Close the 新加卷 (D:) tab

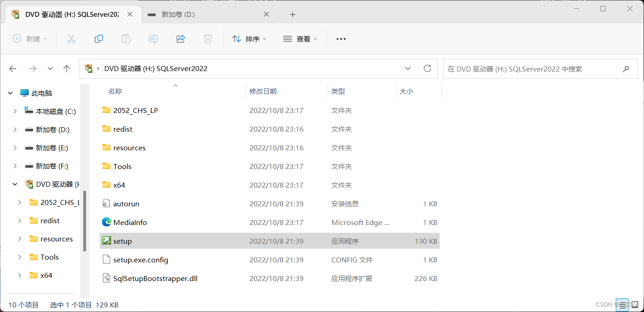[x=267, y=15]
